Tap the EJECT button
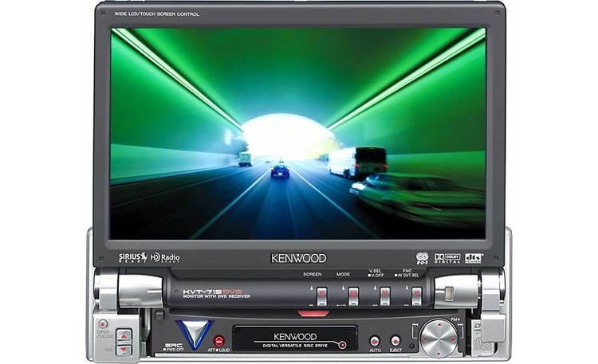Screen dimensions: 598x364 click(395, 340)
